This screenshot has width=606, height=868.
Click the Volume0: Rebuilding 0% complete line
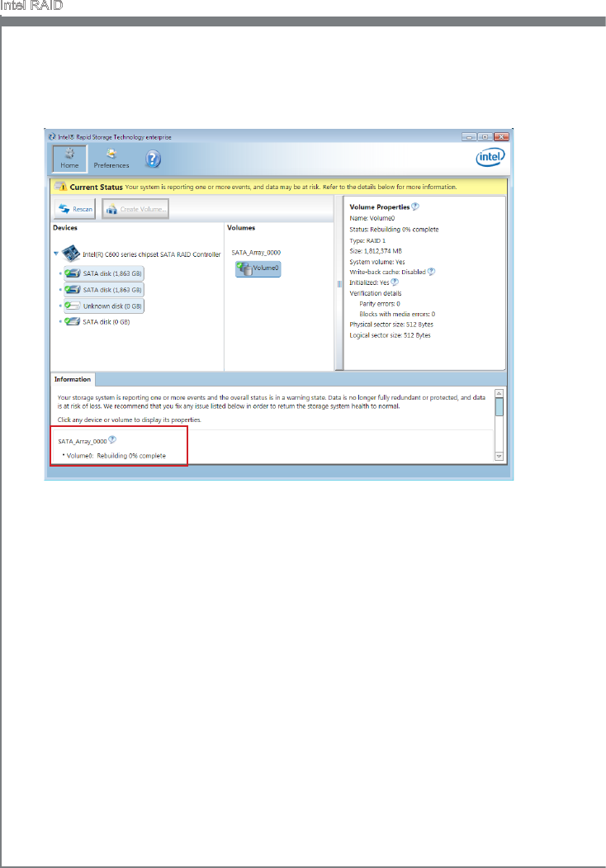click(114, 456)
